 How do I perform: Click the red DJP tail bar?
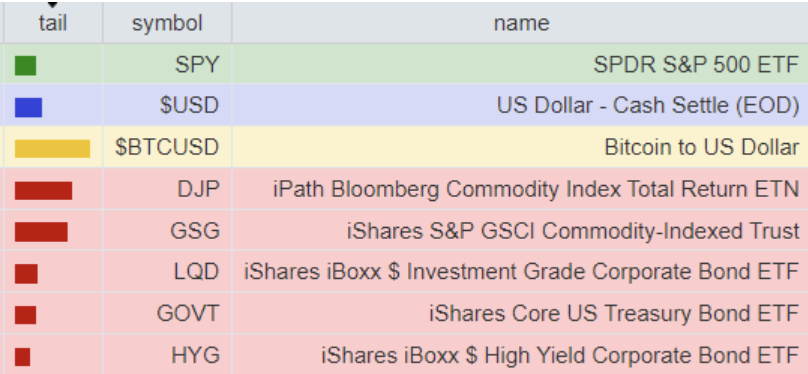pyautogui.click(x=43, y=190)
